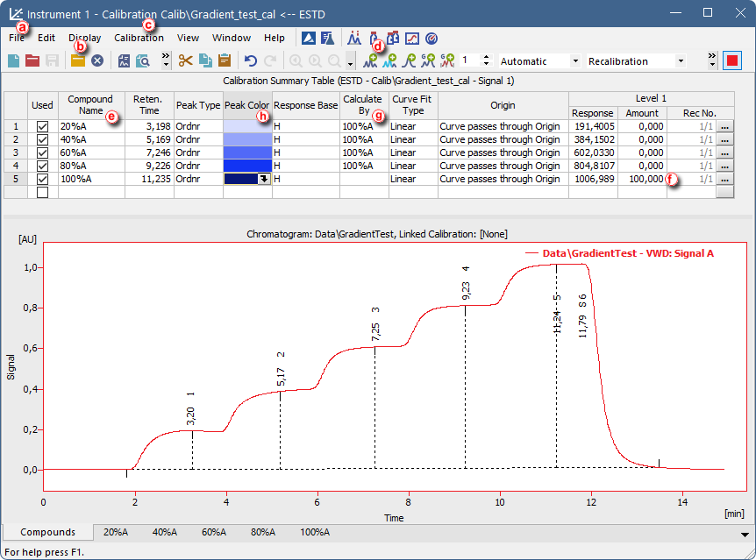Click ellipsis button in 80%A row
This screenshot has height=560, width=756.
pos(725,166)
